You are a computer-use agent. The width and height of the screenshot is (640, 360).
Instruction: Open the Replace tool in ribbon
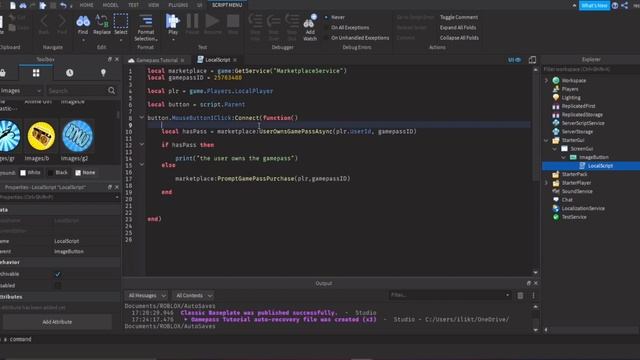click(102, 21)
